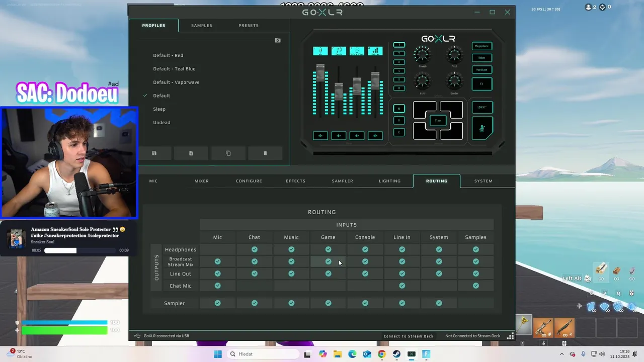This screenshot has height=362, width=644.
Task: Click the Music channel 2 display
Action: 339,51
